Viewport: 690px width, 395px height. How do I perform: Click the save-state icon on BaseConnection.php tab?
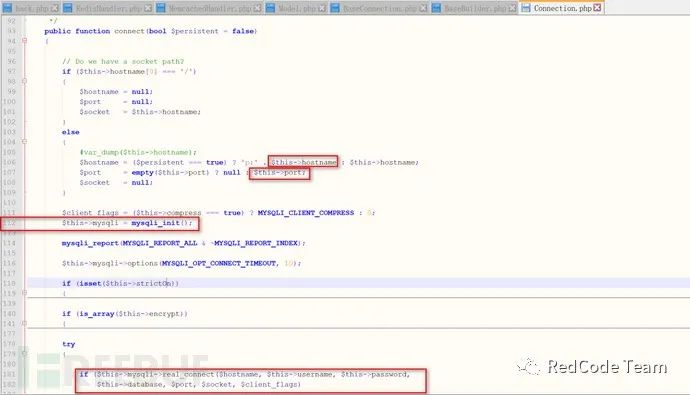pos(335,8)
